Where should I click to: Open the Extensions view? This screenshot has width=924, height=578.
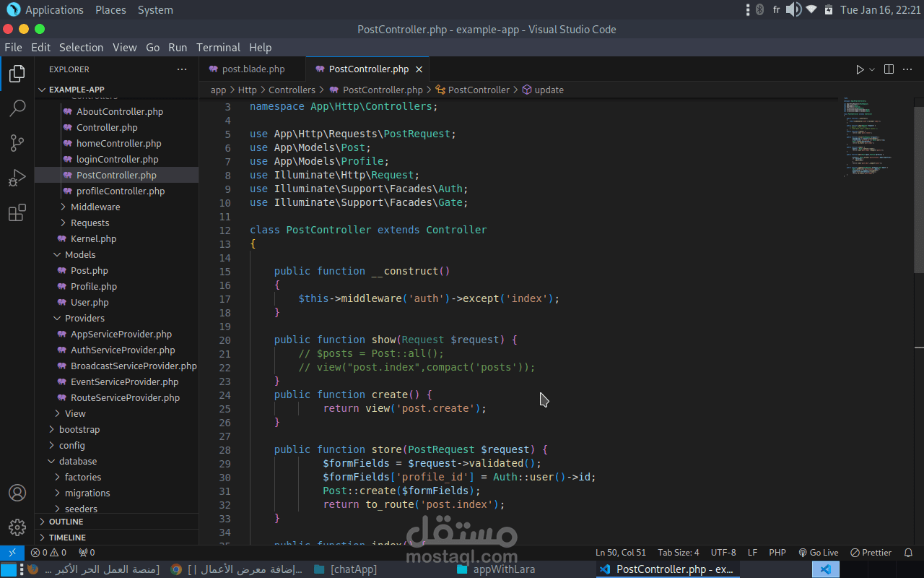click(17, 212)
